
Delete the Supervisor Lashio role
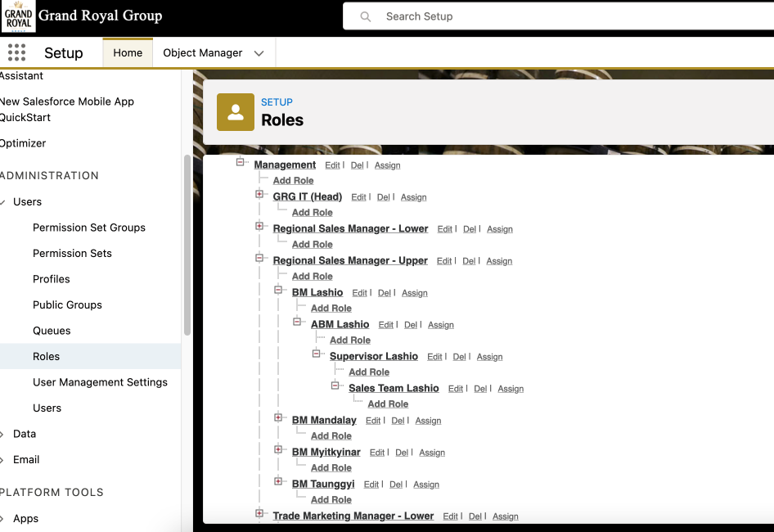point(459,357)
